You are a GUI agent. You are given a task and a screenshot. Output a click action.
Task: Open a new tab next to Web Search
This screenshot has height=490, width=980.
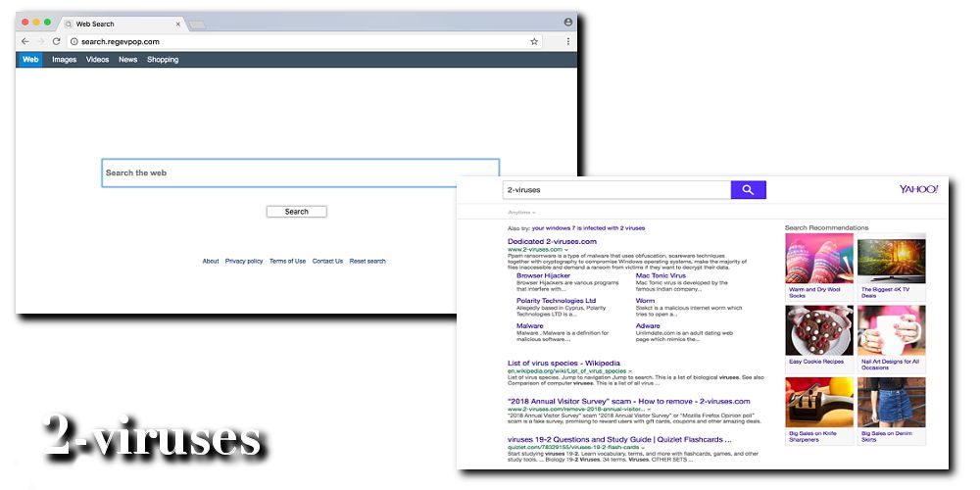[x=197, y=24]
